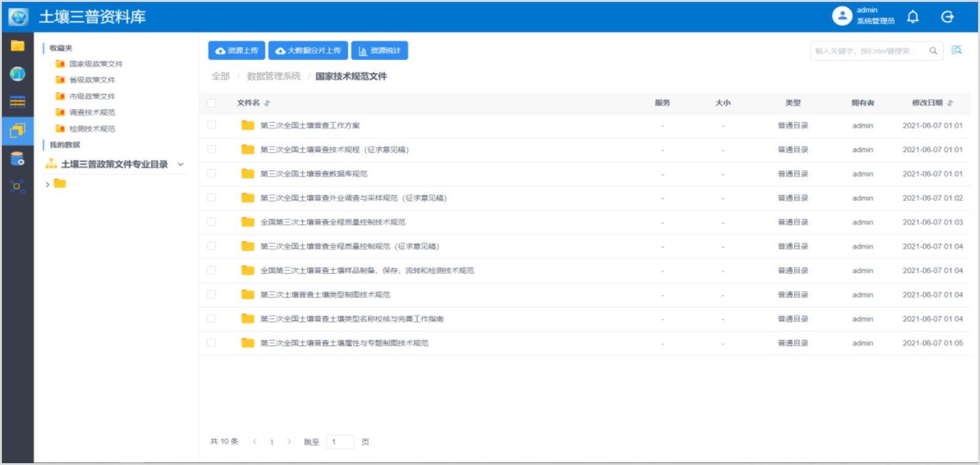Screen dimensions: 980x465
Task: Click the 资源上传 button
Action: (x=236, y=51)
